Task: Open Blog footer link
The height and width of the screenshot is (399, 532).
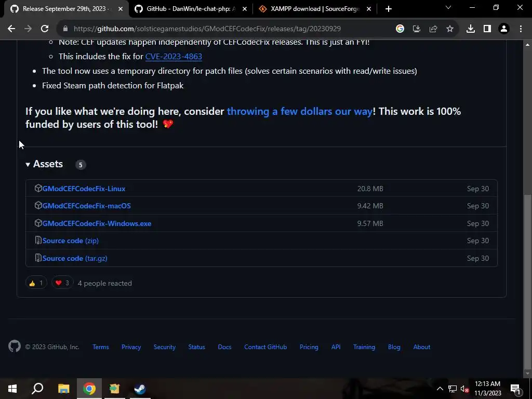Action: (394, 347)
